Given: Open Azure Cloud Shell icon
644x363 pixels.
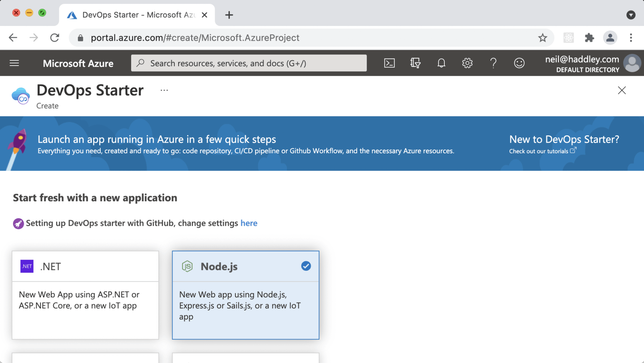Looking at the screenshot, I should coord(389,63).
